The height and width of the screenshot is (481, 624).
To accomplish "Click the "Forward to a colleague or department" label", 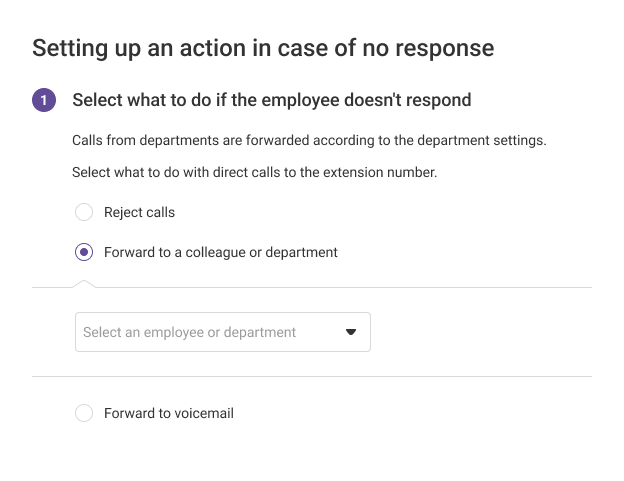I will click(220, 252).
